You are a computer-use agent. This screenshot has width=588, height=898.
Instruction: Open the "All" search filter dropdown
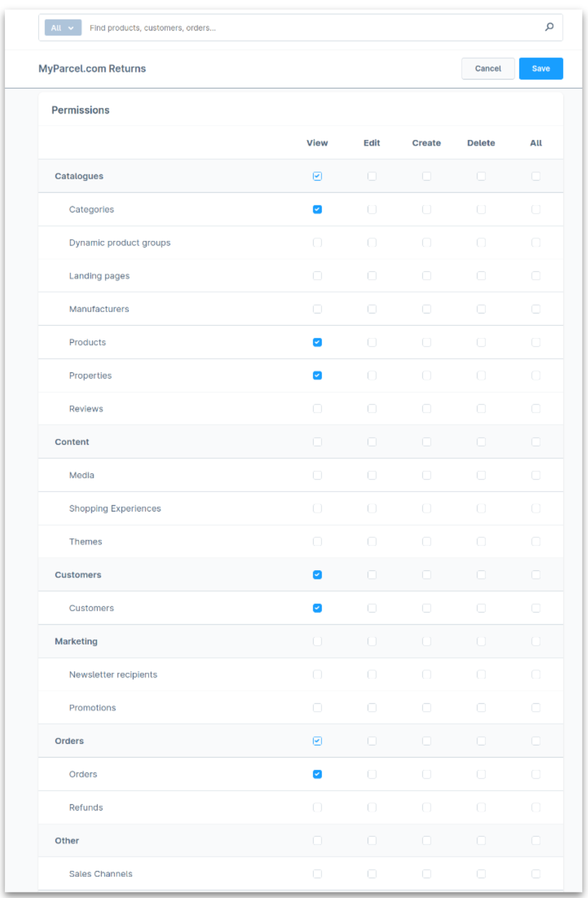pos(62,27)
